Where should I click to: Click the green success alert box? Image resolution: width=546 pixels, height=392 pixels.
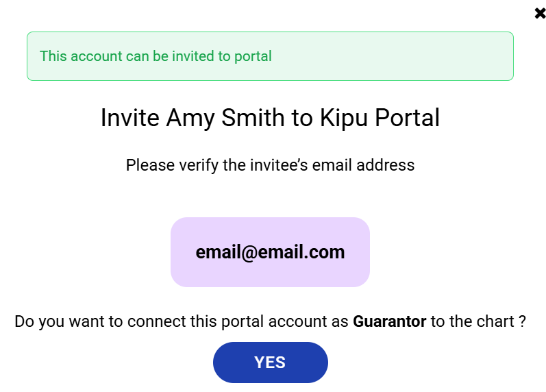click(270, 56)
